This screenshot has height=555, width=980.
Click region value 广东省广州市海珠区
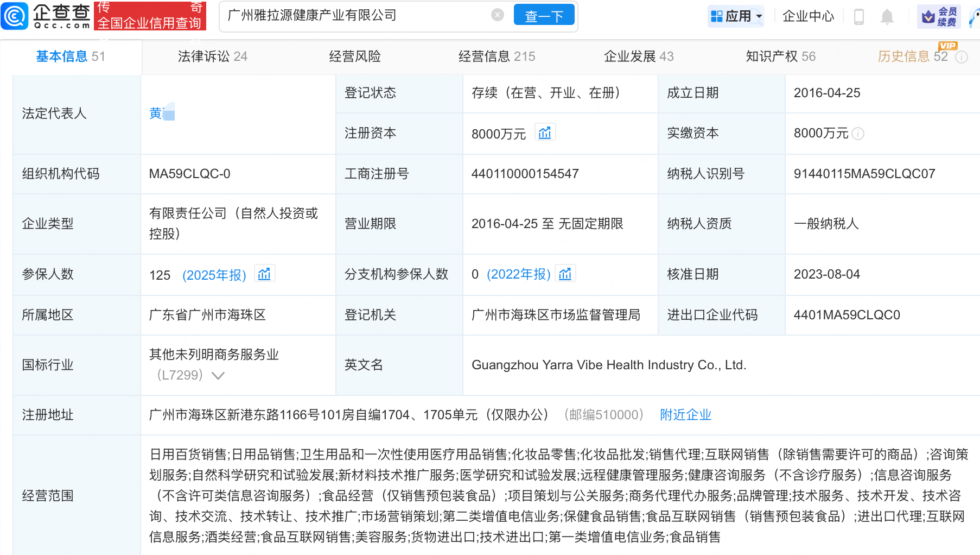click(x=208, y=315)
